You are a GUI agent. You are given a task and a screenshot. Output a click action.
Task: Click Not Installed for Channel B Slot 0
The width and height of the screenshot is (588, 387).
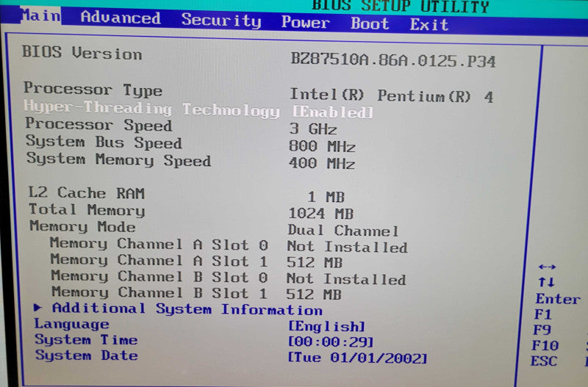[x=346, y=279]
